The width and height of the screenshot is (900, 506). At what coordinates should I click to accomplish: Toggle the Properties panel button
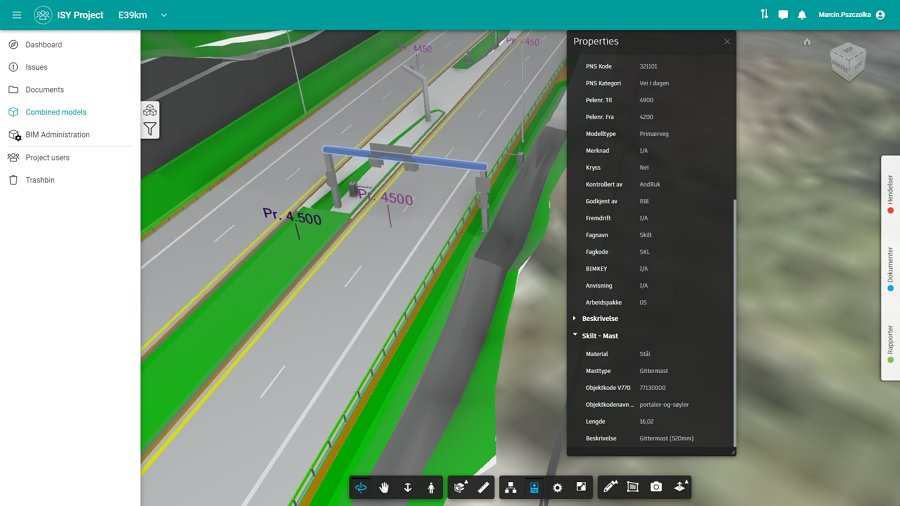pos(534,487)
